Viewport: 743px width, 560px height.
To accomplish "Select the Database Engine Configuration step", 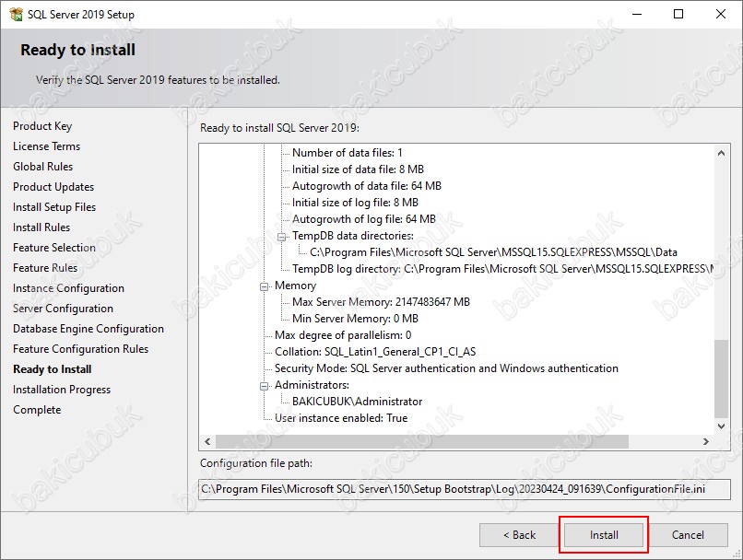I will point(88,329).
